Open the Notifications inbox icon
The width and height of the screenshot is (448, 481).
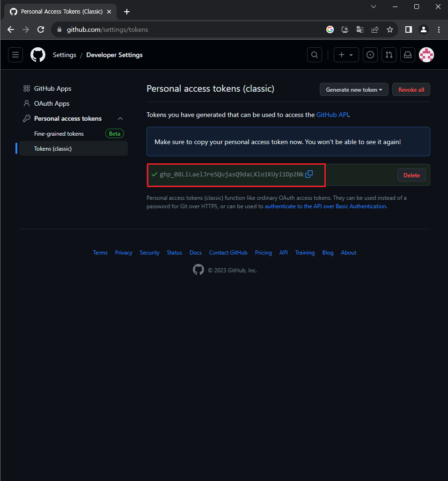[x=407, y=55]
